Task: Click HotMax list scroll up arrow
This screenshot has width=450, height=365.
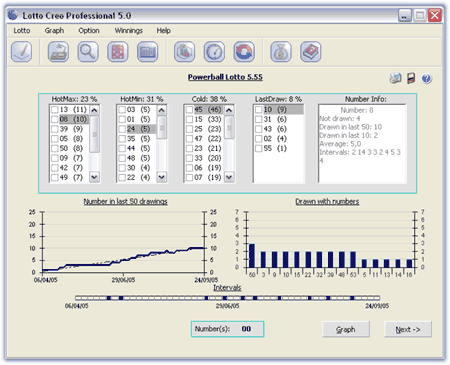Action: [94, 110]
